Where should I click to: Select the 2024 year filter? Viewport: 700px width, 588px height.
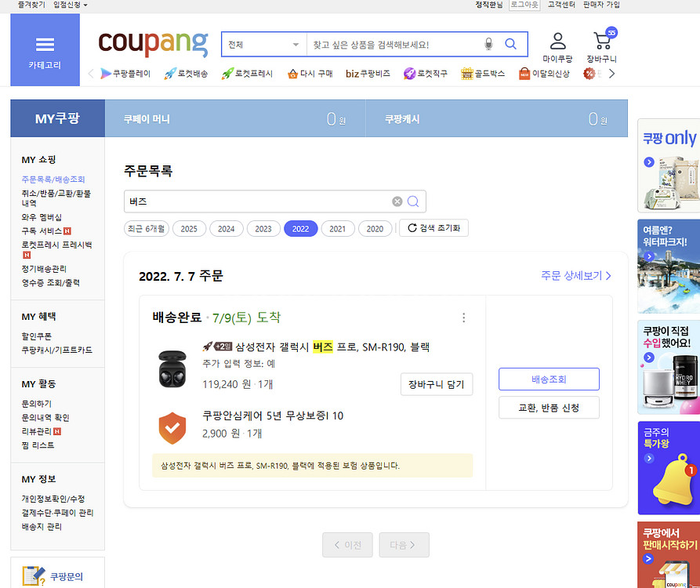pyautogui.click(x=227, y=229)
